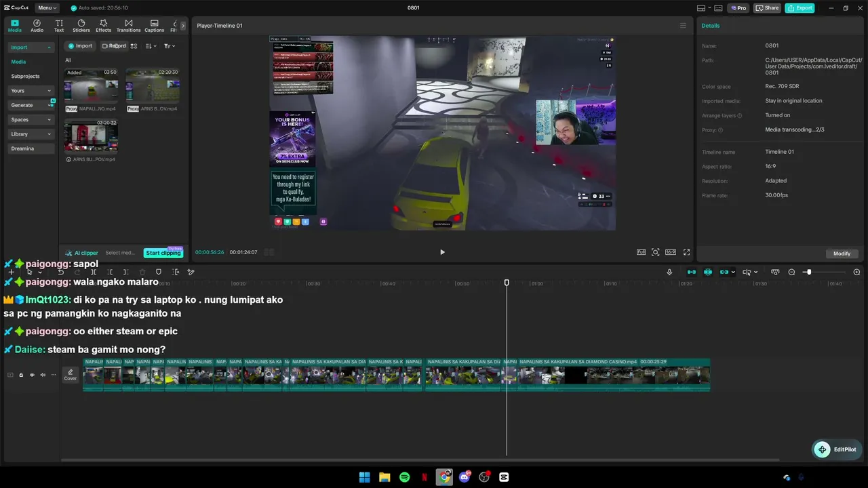Open the player panel options menu

683,26
